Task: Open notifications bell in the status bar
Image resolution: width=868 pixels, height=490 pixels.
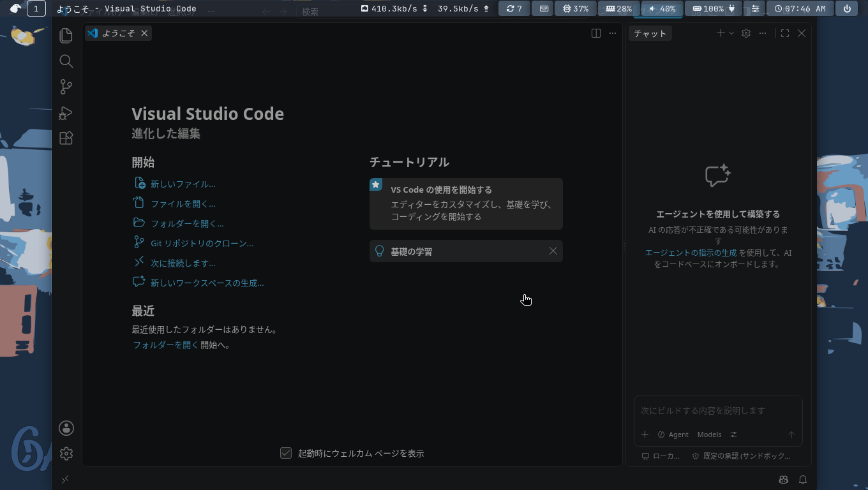Action: pos(803,480)
